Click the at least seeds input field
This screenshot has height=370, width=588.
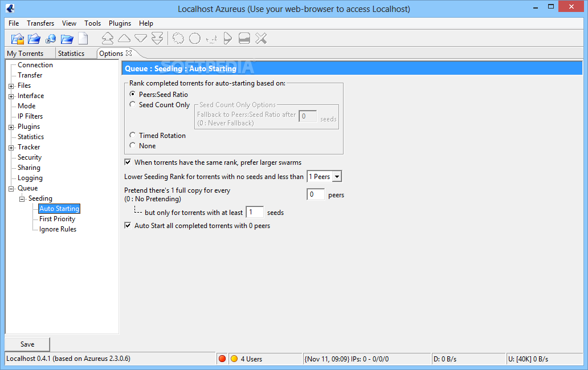255,212
